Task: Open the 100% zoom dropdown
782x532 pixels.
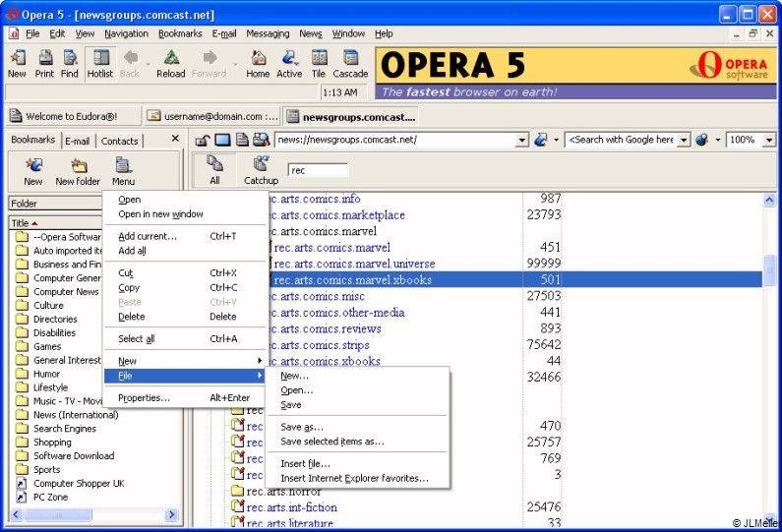Action: coord(769,140)
